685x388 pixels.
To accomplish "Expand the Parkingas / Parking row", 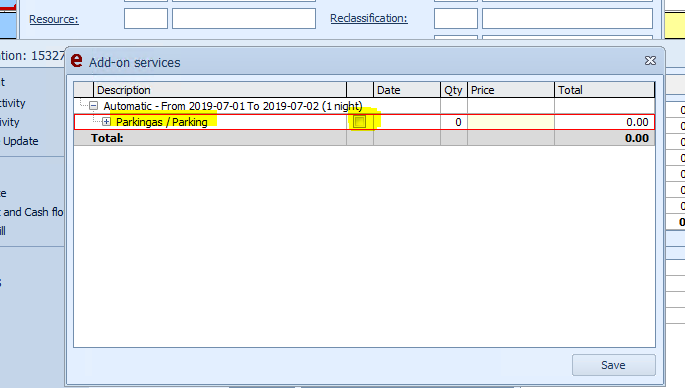I will point(106,122).
